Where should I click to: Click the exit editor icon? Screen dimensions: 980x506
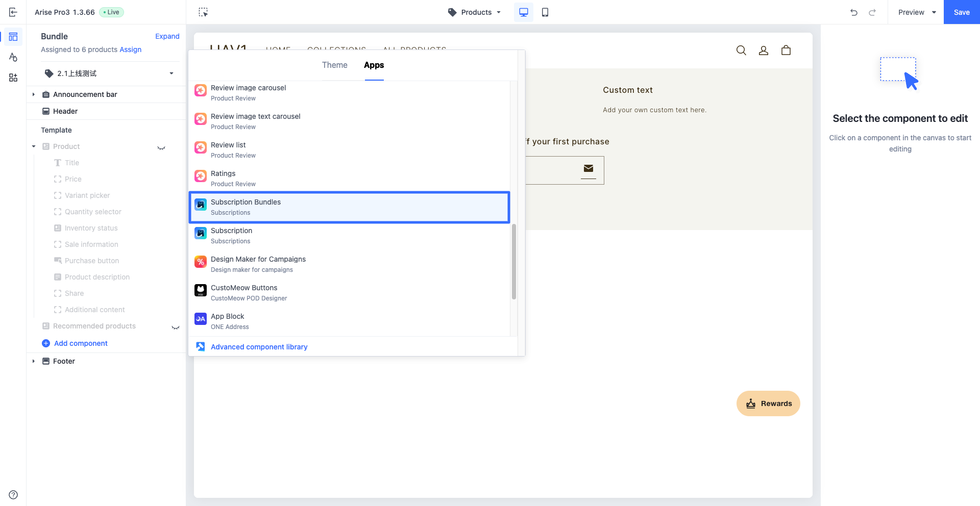point(13,12)
